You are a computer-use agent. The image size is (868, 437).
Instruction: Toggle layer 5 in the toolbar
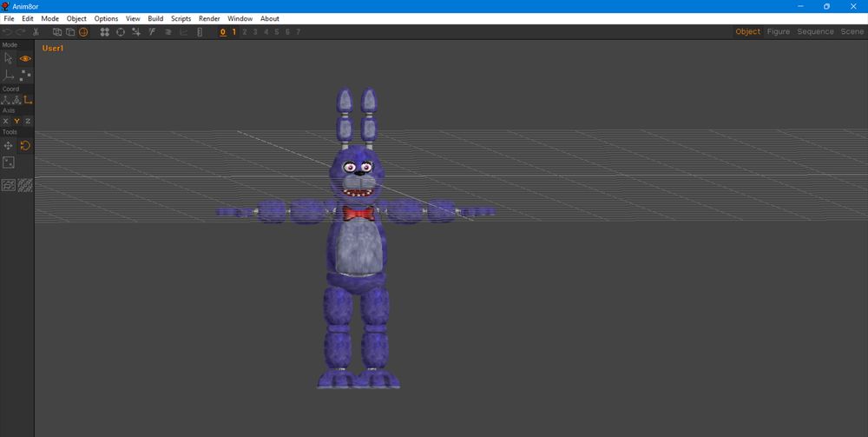point(277,32)
